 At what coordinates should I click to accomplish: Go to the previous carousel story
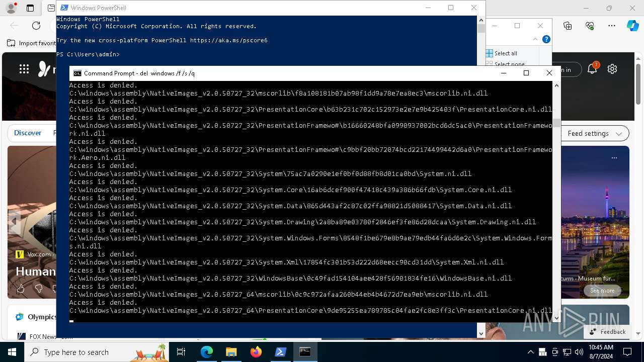[14, 221]
